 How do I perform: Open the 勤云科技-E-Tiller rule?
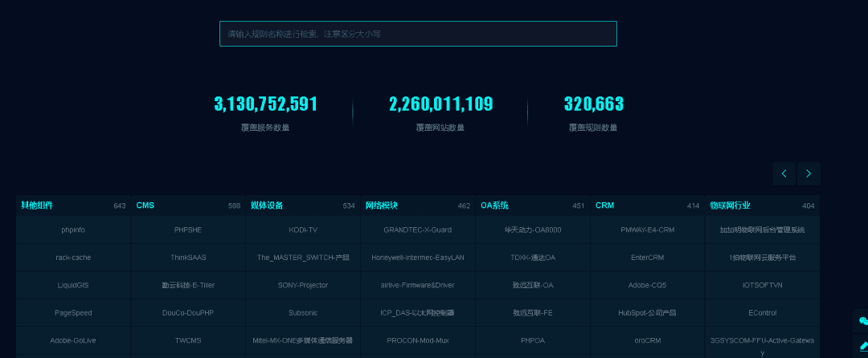[x=188, y=285]
